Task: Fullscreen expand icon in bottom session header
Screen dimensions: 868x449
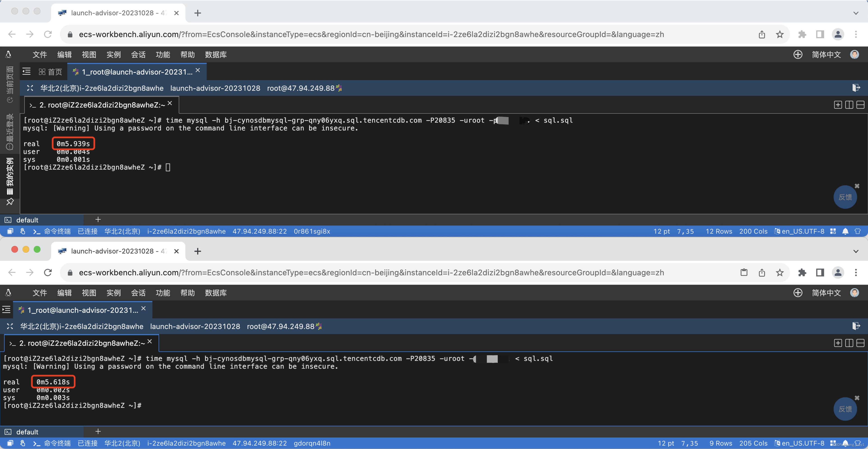Action: (x=10, y=326)
